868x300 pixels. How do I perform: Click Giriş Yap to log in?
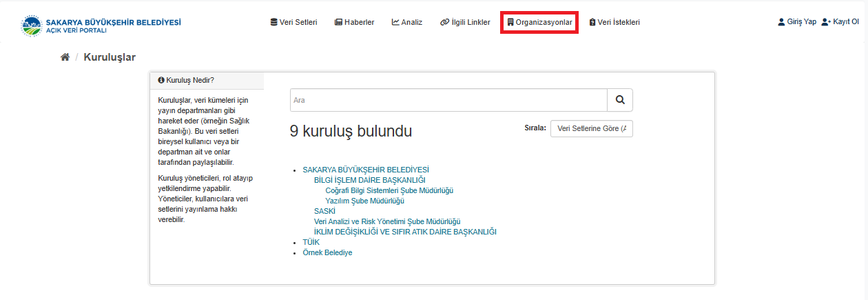pyautogui.click(x=796, y=22)
